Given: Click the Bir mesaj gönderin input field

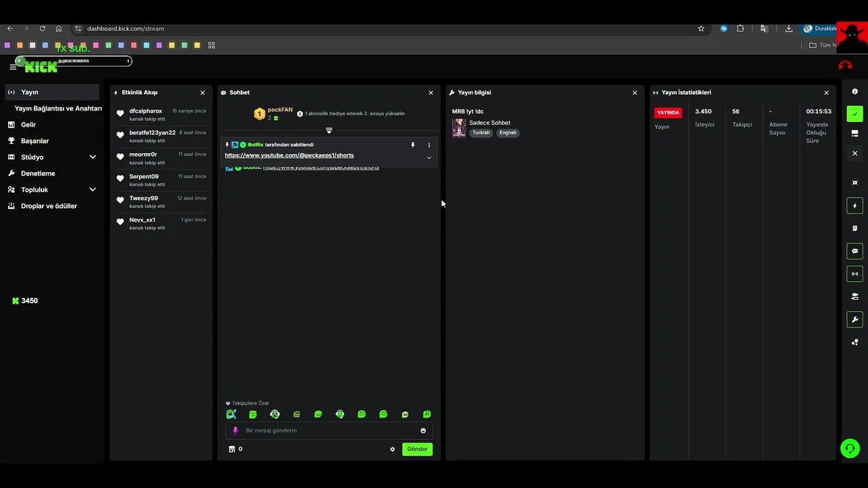Looking at the screenshot, I should pyautogui.click(x=329, y=430).
